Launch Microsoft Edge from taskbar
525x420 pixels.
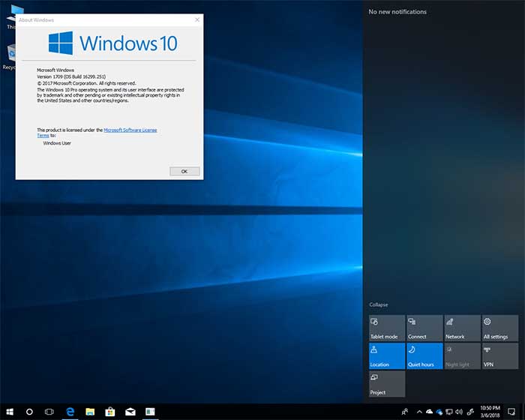[x=70, y=412]
